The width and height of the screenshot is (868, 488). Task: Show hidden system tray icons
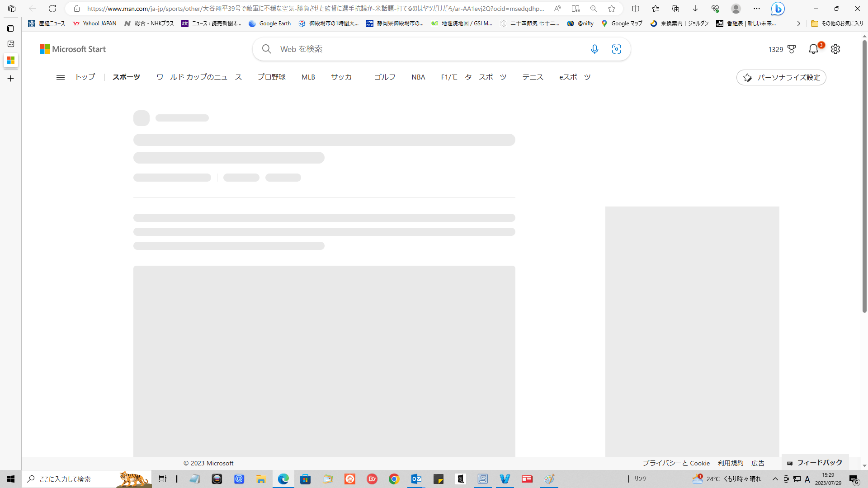(x=775, y=479)
